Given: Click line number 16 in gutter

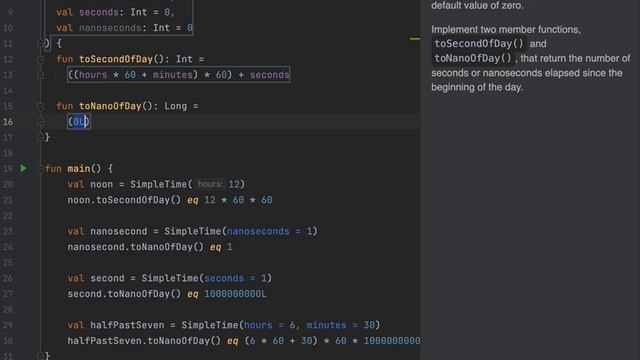Looking at the screenshot, I should click(x=8, y=122).
